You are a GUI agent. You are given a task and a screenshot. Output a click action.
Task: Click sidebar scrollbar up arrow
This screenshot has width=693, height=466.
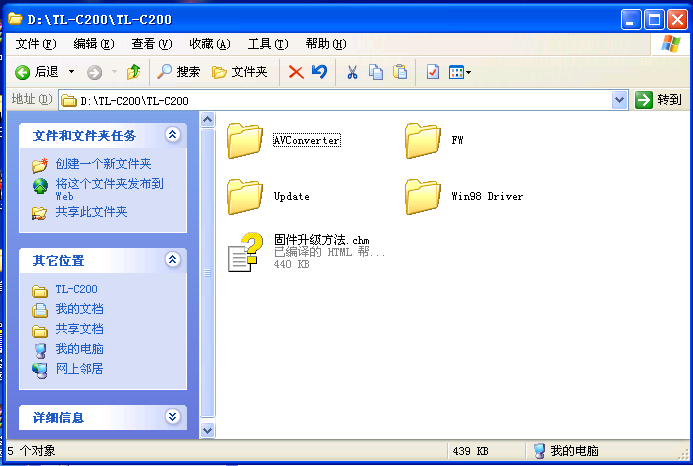[x=207, y=120]
